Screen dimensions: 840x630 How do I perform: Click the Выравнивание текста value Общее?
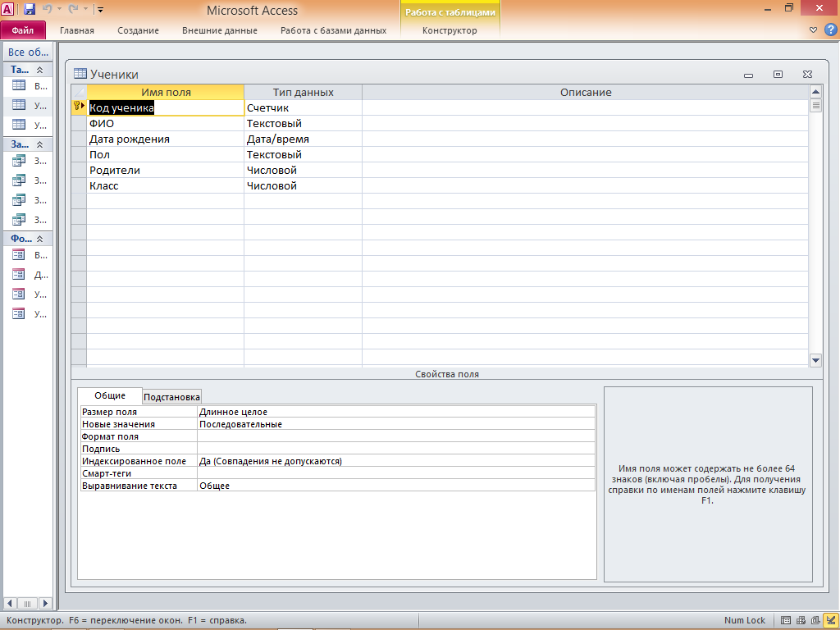tap(396, 486)
